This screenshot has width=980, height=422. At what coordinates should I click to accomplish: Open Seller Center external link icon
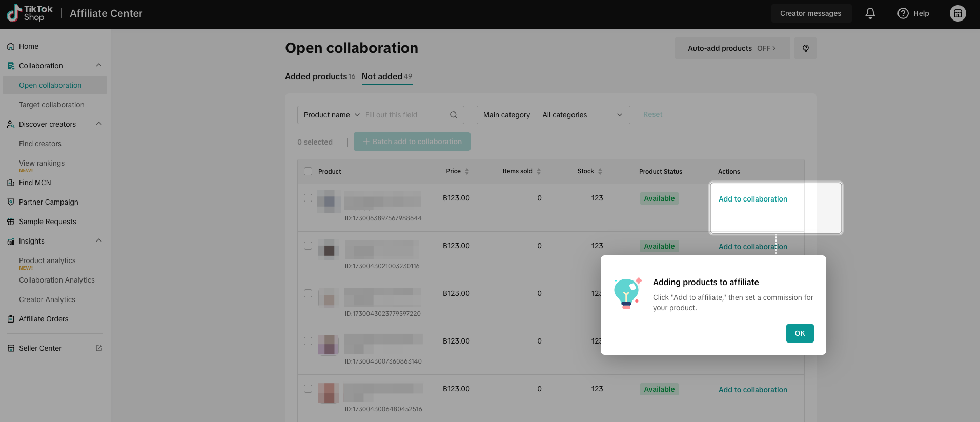tap(99, 348)
